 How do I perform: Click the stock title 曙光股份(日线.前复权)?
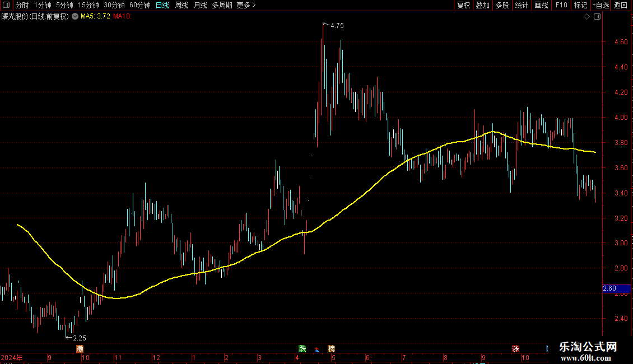point(35,16)
